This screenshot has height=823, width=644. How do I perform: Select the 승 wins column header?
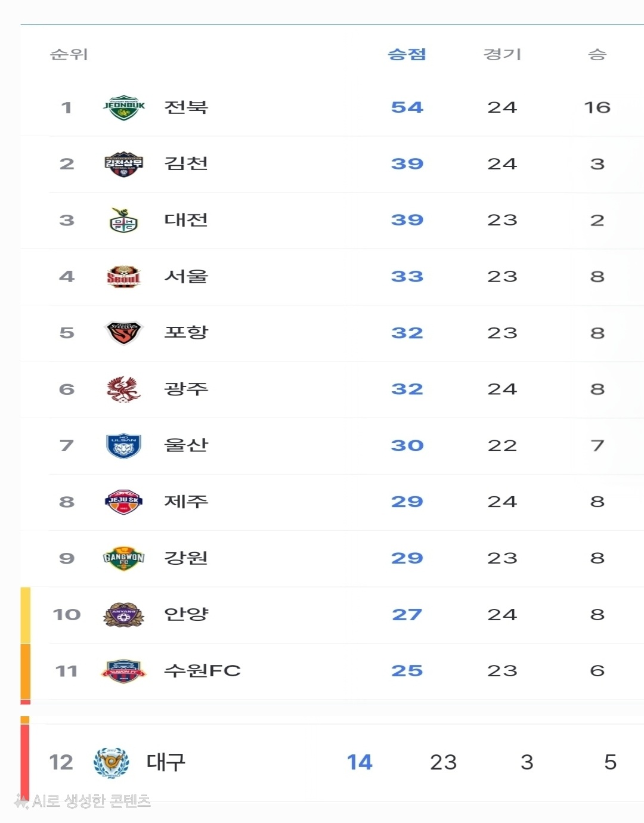[597, 54]
